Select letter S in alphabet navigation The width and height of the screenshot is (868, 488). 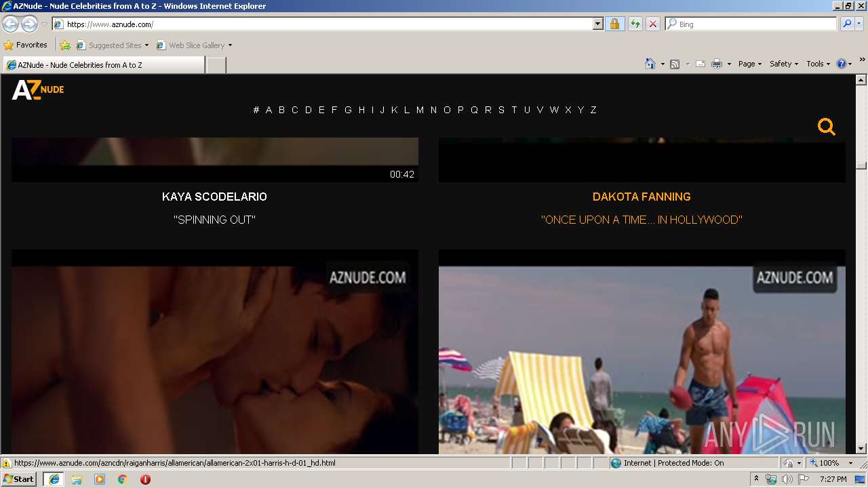coord(501,110)
